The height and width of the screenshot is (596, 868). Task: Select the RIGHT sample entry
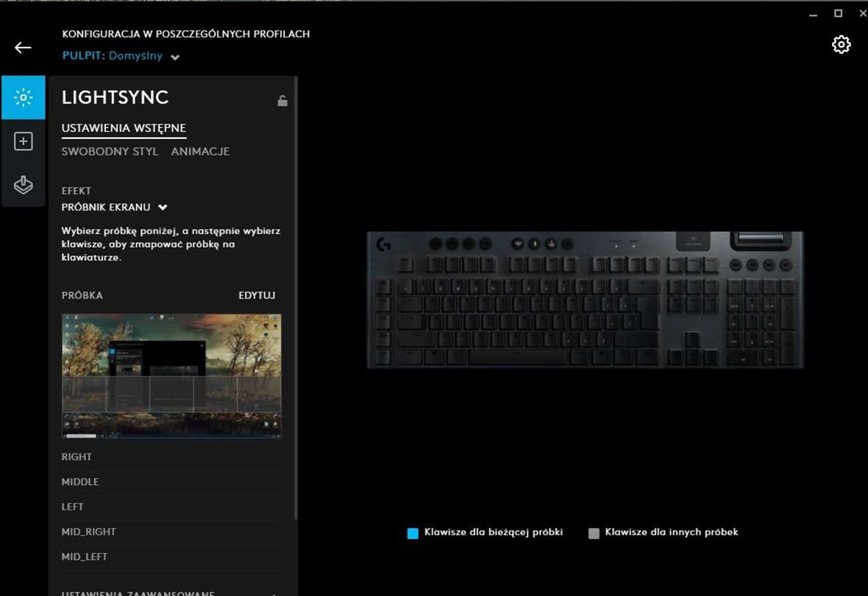coord(77,457)
